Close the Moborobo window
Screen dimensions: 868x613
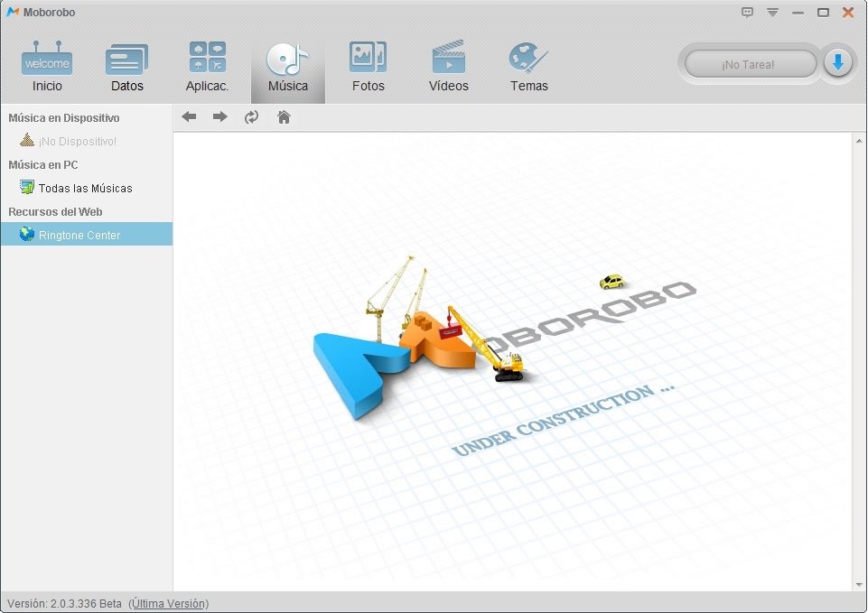(x=848, y=12)
